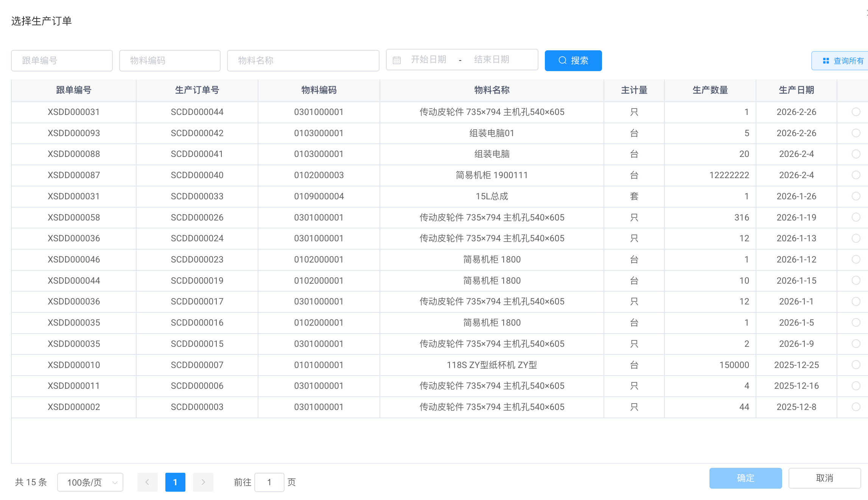Focus the 跟单编号 search input

pyautogui.click(x=62, y=61)
